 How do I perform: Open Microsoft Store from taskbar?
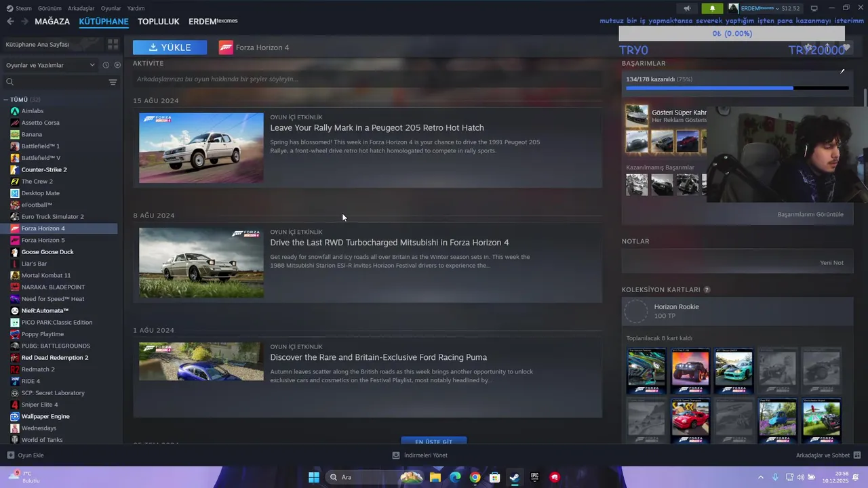(495, 477)
